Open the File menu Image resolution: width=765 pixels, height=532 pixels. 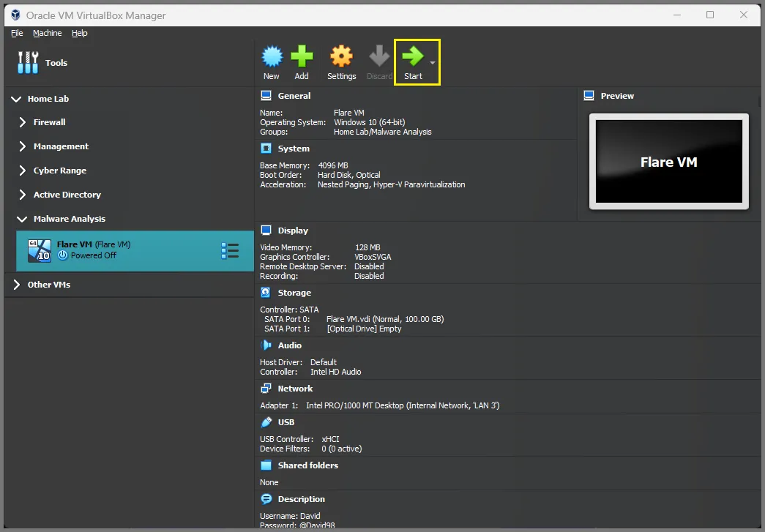17,33
